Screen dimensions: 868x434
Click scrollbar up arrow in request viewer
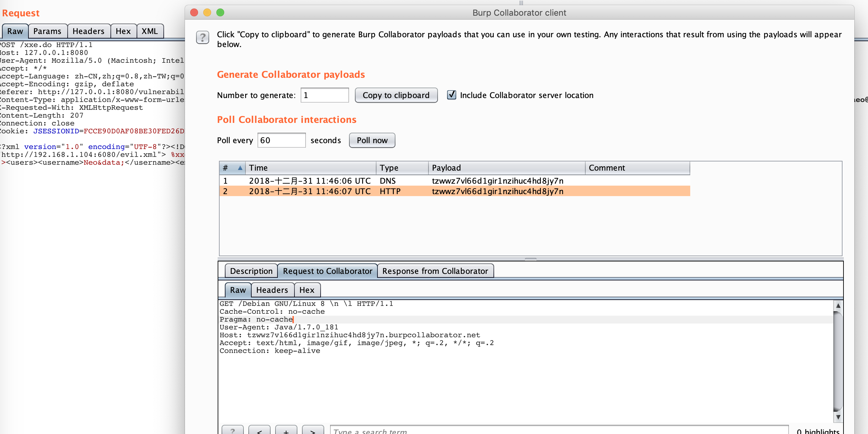coord(838,305)
